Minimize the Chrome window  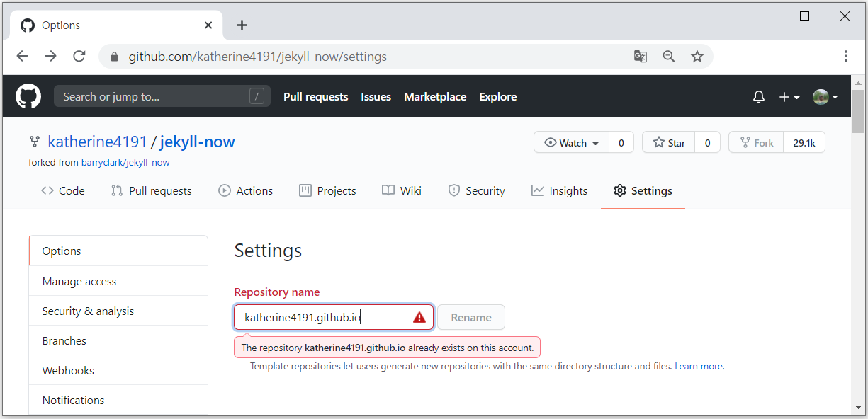(x=764, y=16)
